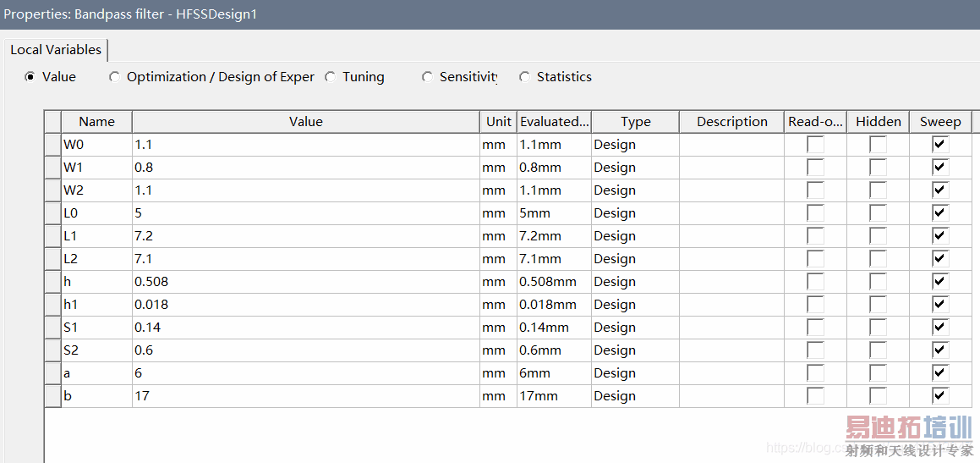Pick the Statistics radio option

coord(524,77)
